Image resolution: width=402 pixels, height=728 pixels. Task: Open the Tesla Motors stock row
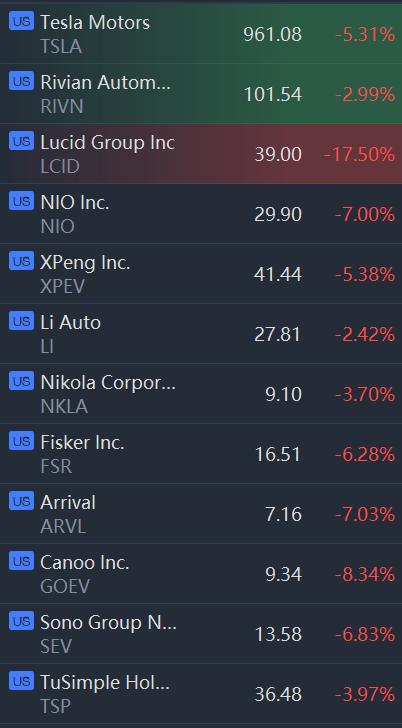201,34
